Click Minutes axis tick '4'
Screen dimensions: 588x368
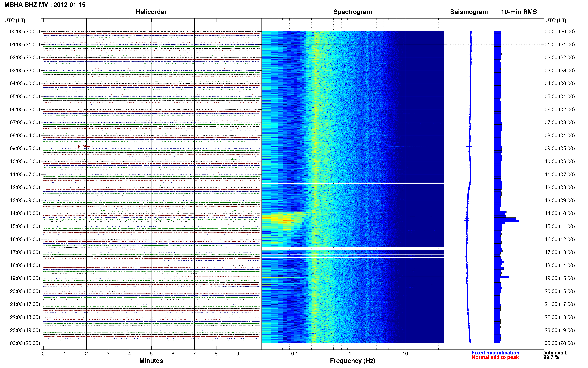(130, 354)
